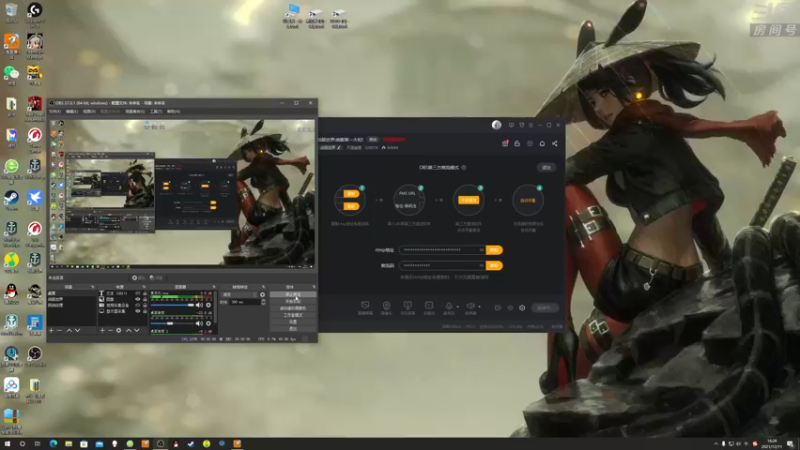Toggle visibility of the display capture source

point(138,311)
